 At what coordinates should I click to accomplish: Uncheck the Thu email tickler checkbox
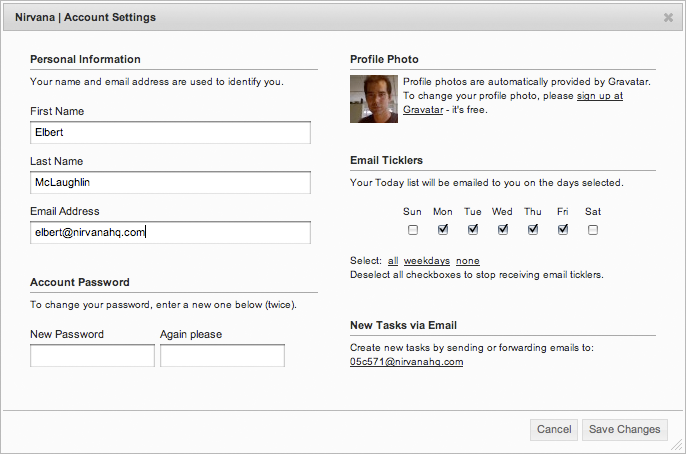pos(533,230)
